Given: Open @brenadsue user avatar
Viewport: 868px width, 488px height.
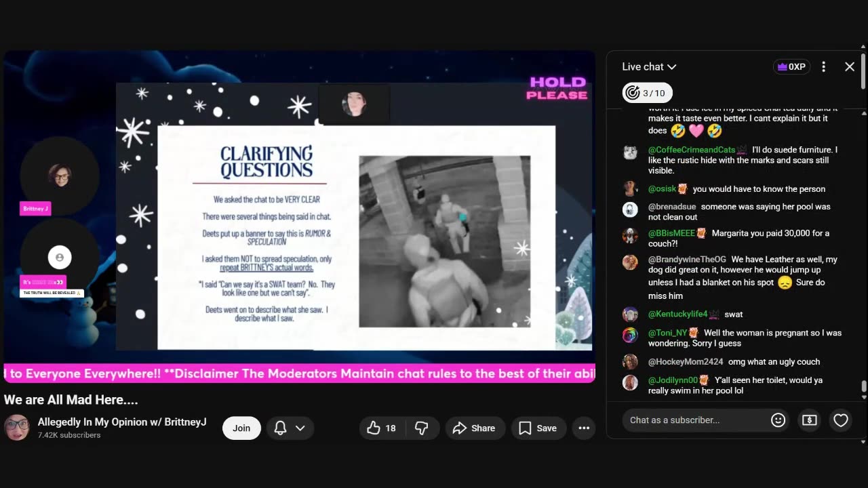Looking at the screenshot, I should point(630,209).
